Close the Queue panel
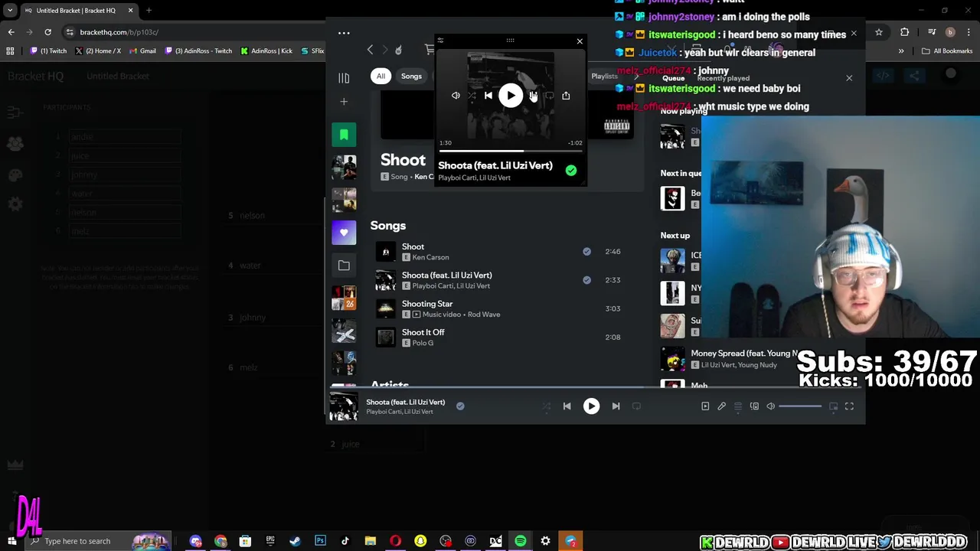Screen dimensions: 980x551 [849, 78]
